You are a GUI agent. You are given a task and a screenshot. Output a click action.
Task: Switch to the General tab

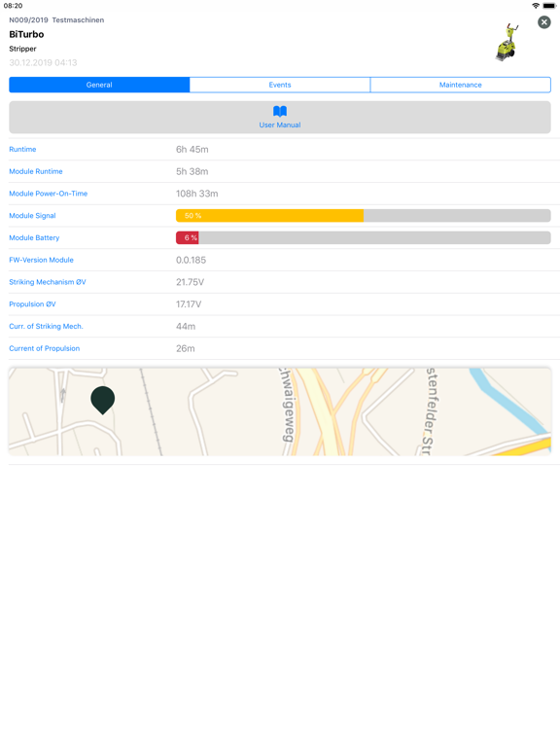pyautogui.click(x=99, y=85)
